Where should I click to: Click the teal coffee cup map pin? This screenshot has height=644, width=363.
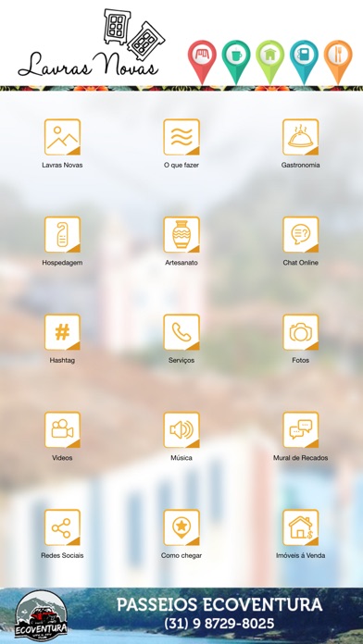click(x=236, y=62)
